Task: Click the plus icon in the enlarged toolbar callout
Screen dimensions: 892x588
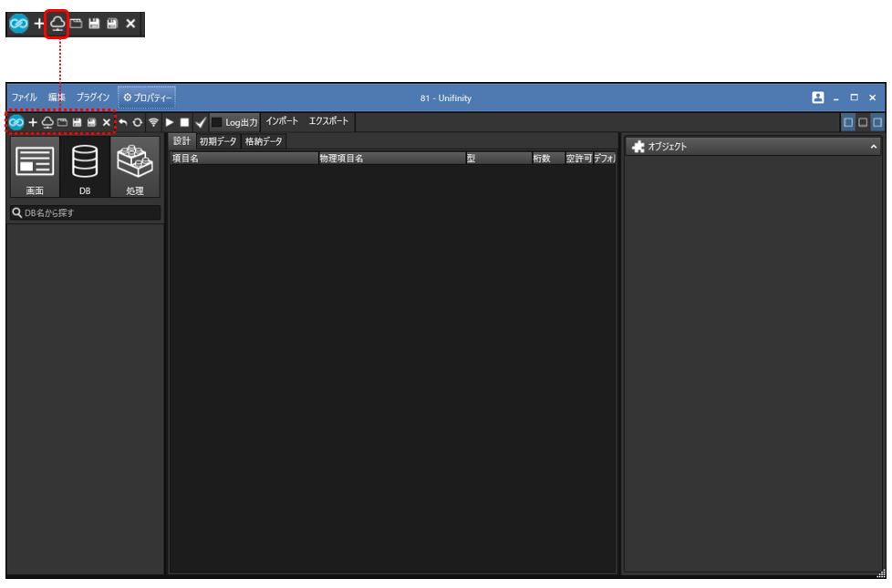Action: click(38, 24)
